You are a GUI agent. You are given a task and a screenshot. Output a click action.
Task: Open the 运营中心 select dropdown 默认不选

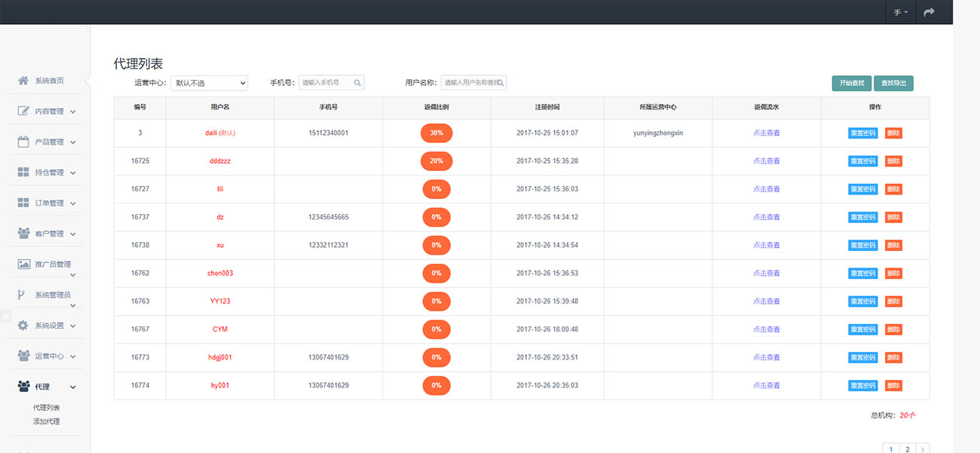coord(209,83)
